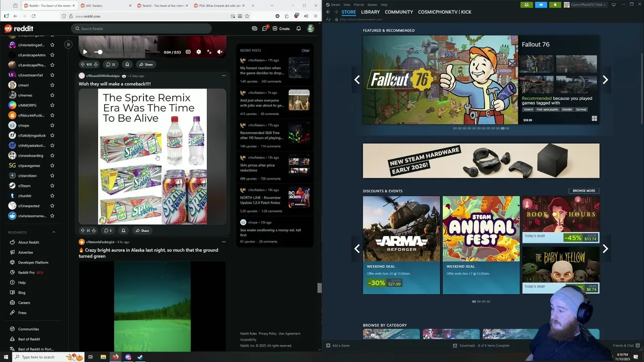Open Firefox from the Windows taskbar
This screenshot has width=644, height=362.
[x=116, y=357]
